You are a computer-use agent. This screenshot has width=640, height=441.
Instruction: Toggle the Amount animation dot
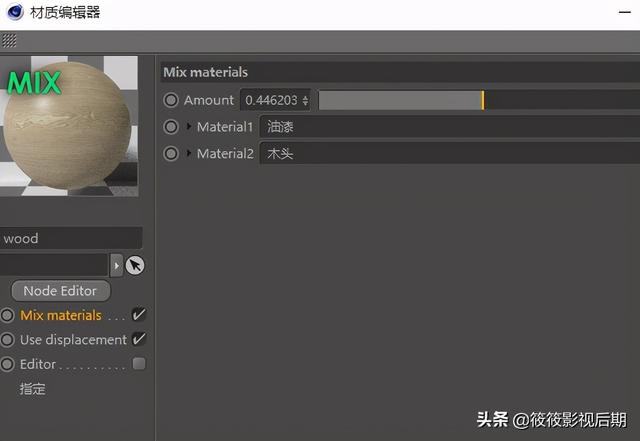171,100
